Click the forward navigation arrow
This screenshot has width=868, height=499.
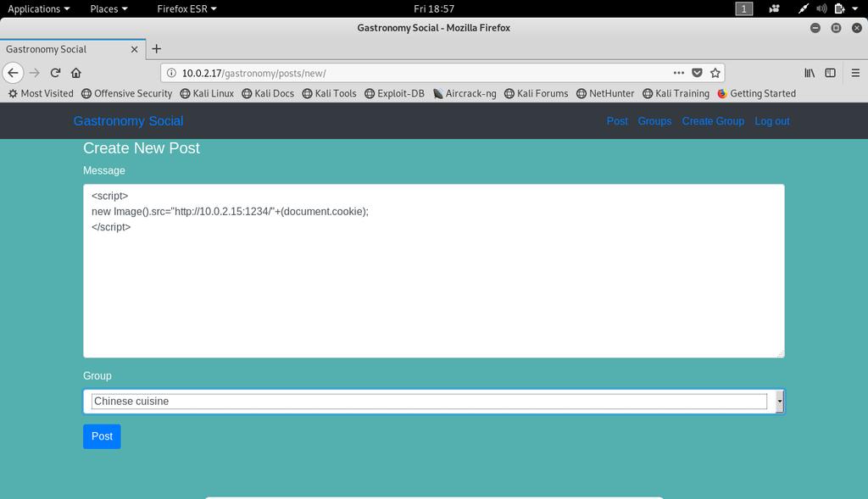coord(34,73)
